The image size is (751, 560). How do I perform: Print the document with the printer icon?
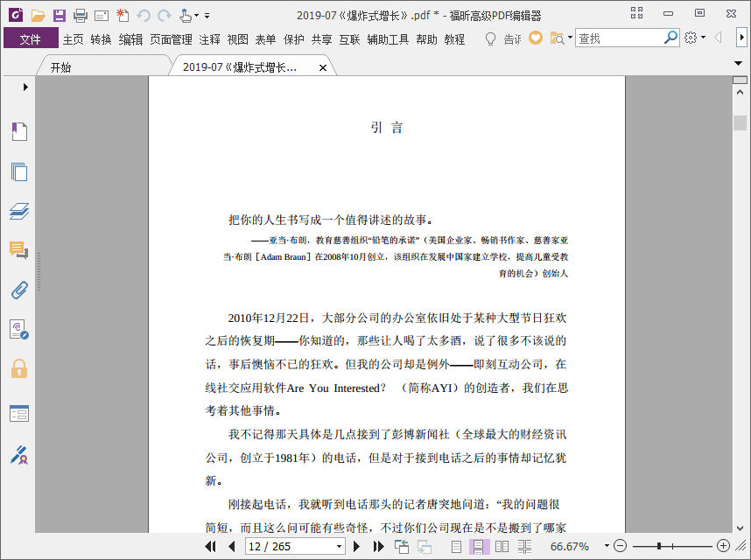[80, 16]
